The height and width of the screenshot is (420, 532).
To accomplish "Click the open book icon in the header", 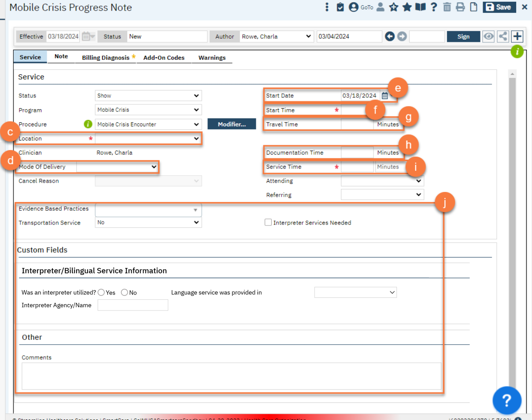I will click(421, 7).
